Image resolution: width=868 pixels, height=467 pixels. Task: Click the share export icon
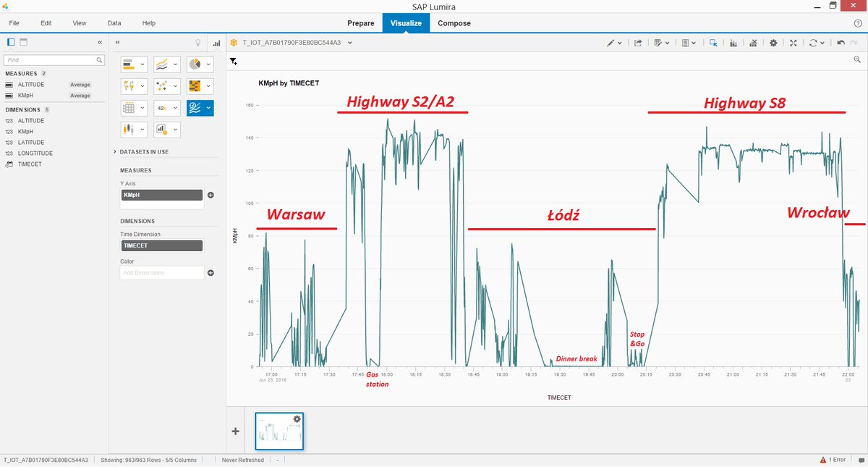638,43
